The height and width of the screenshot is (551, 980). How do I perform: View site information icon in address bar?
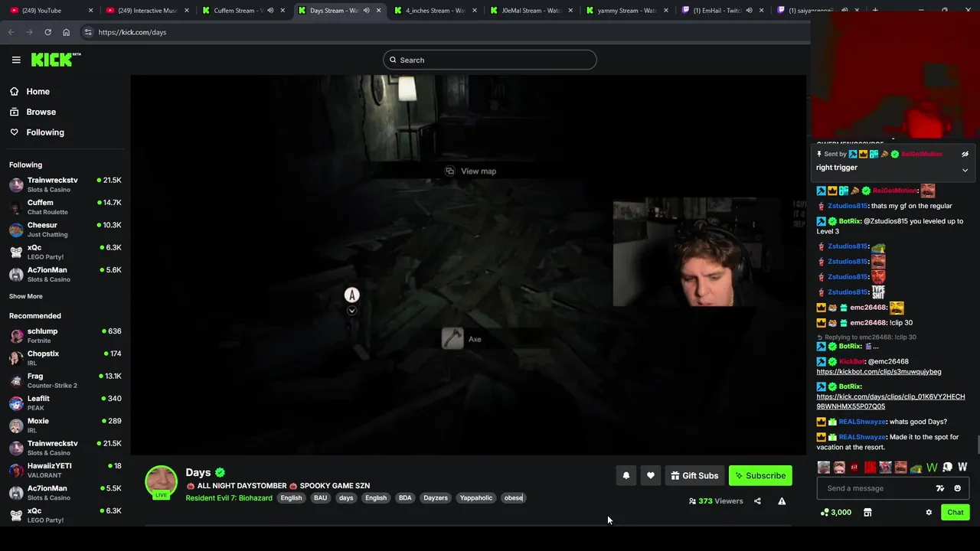point(88,32)
